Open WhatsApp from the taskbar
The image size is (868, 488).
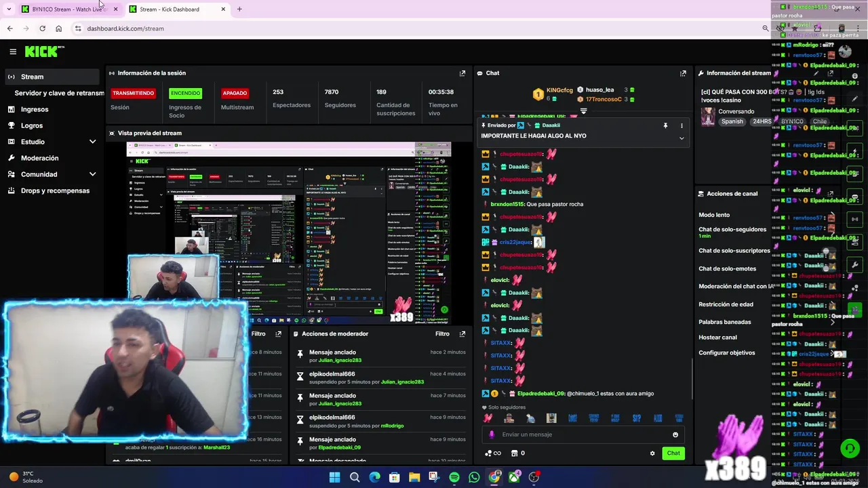click(474, 477)
